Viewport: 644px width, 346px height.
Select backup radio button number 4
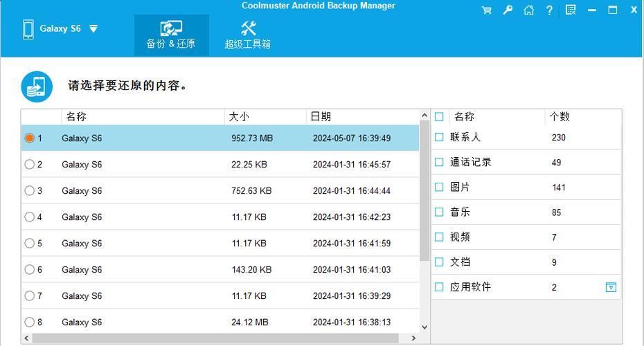(29, 217)
